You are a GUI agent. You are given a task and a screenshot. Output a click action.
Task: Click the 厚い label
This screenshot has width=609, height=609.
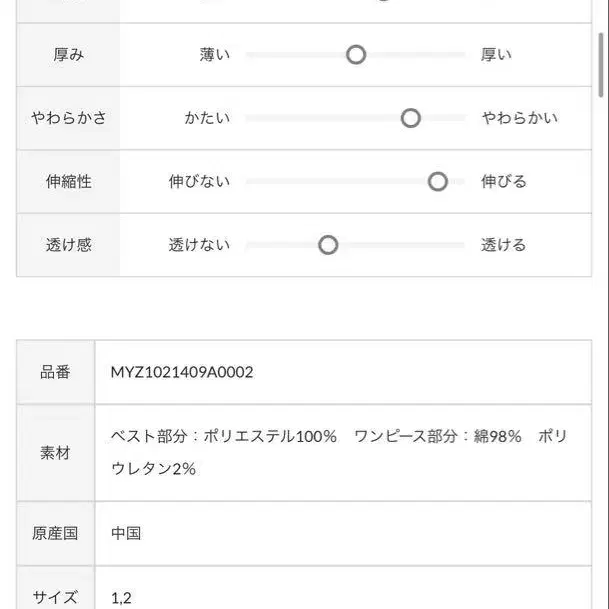496,54
